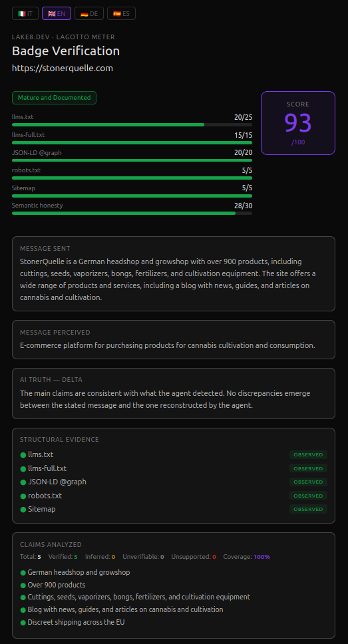Viewport: 348px width, 644px height.
Task: Click green dot beside German headshop claim
Action: point(23,573)
